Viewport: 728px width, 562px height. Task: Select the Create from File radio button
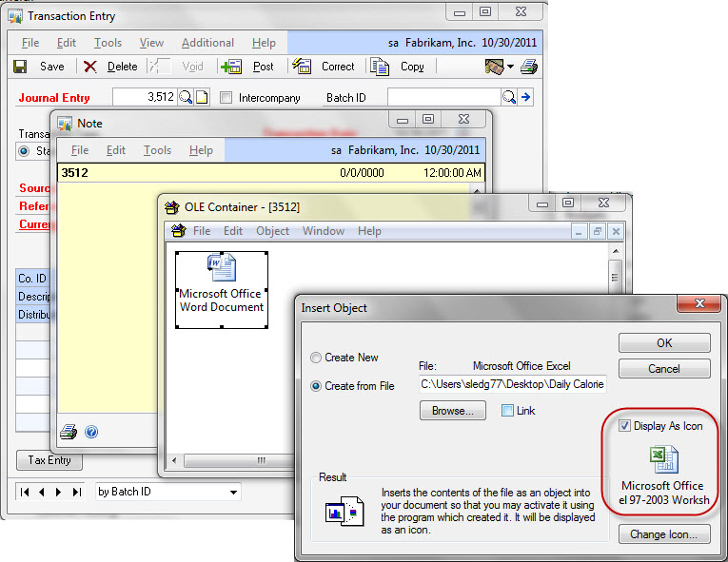[x=316, y=386]
